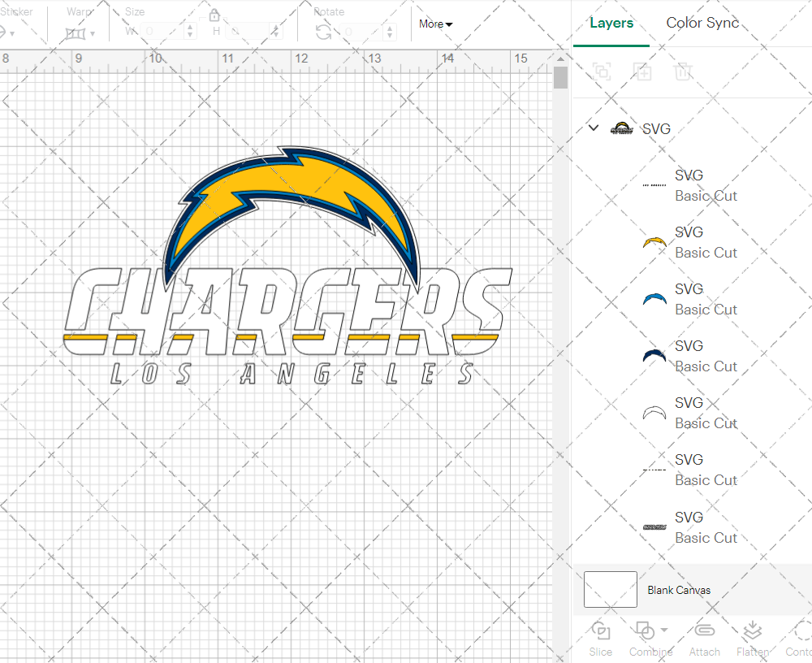Click the Blank Canvas color swatch
This screenshot has width=812, height=663.
pos(611,590)
